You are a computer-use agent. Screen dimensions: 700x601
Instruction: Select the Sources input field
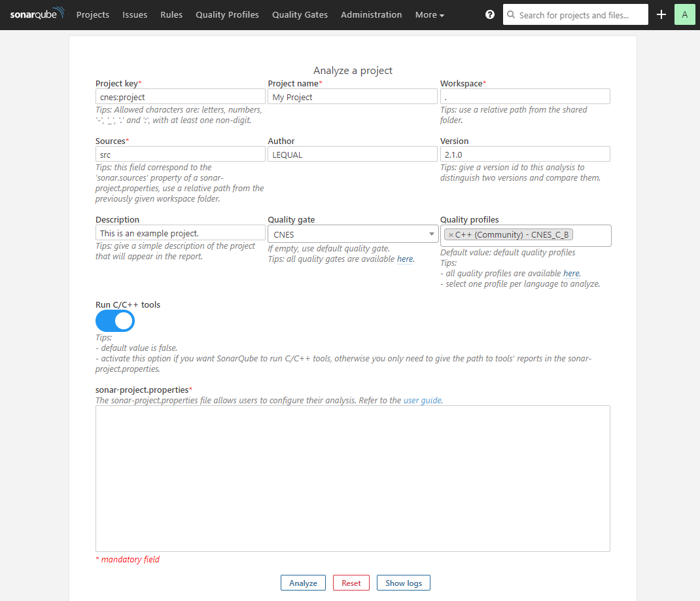click(x=181, y=154)
